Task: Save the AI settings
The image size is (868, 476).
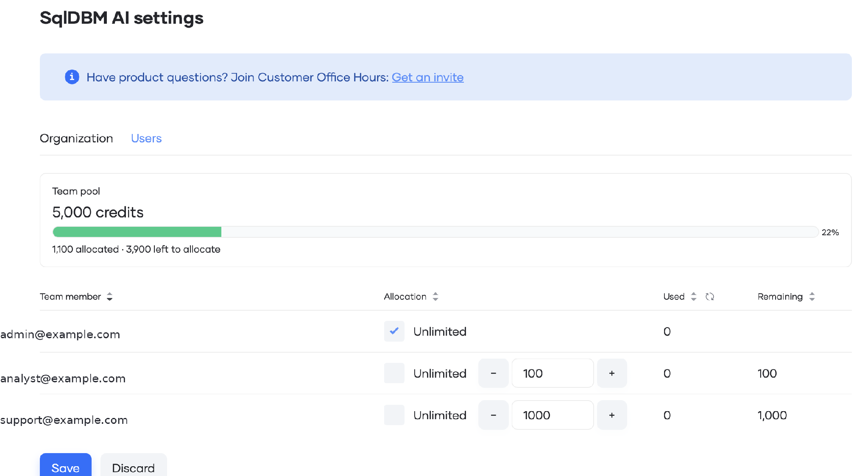Action: 66,465
